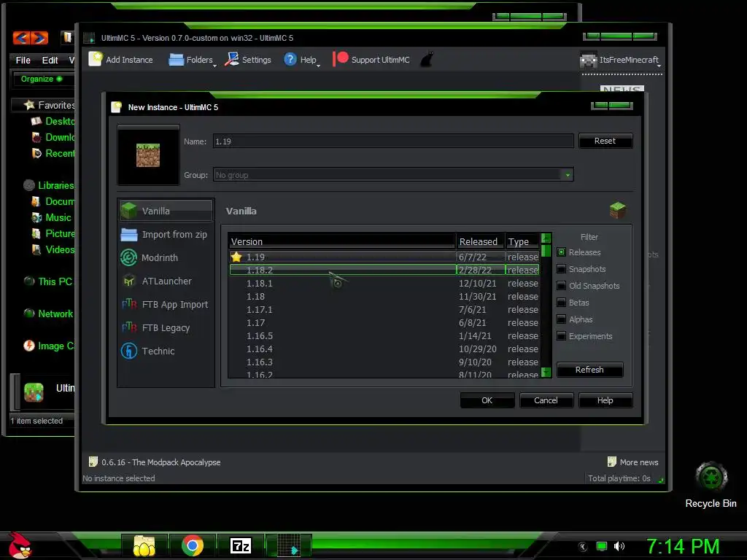Click the instance Name input field
Viewport: 747px width, 560px height.
tap(393, 141)
